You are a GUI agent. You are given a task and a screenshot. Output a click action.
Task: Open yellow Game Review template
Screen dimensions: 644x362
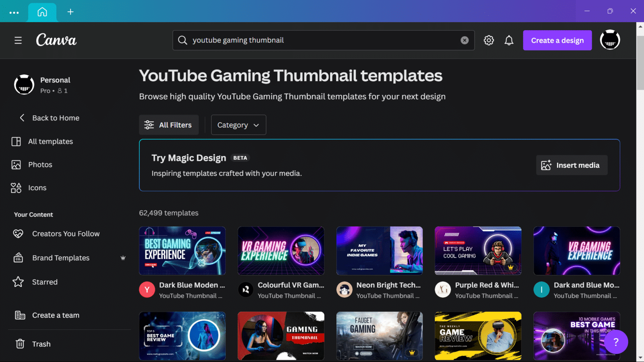coord(478,336)
